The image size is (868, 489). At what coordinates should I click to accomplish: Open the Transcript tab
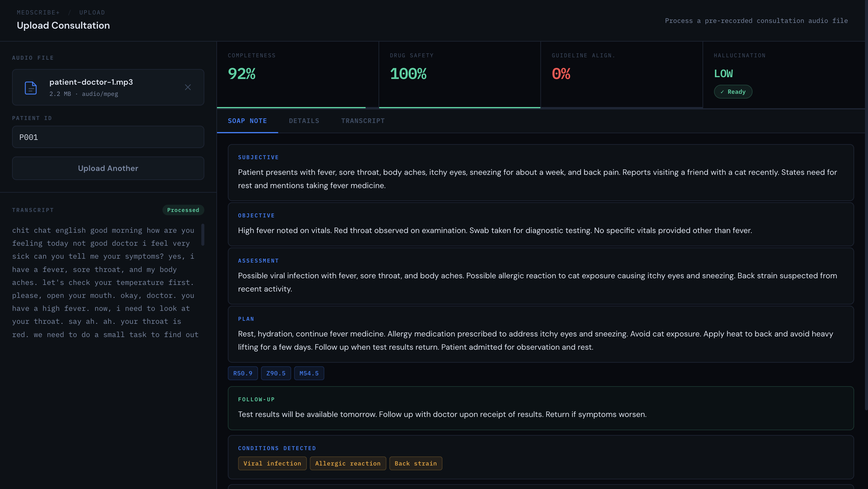coord(363,121)
